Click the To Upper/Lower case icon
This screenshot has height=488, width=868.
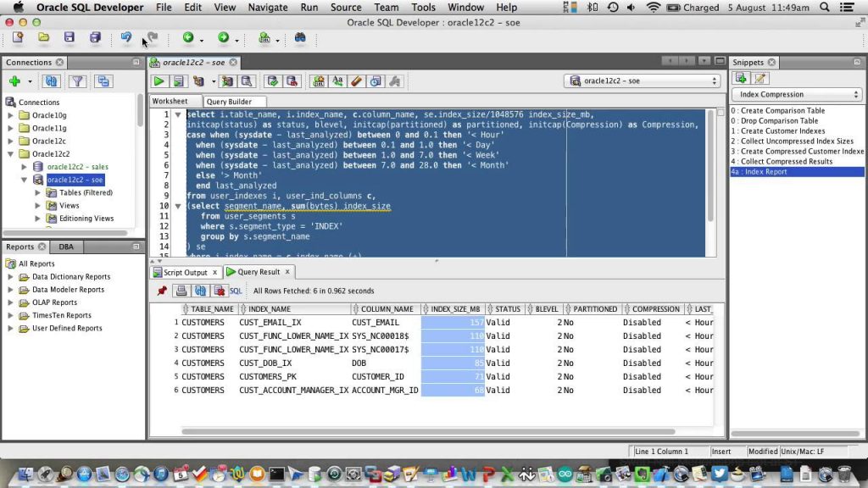tap(337, 81)
